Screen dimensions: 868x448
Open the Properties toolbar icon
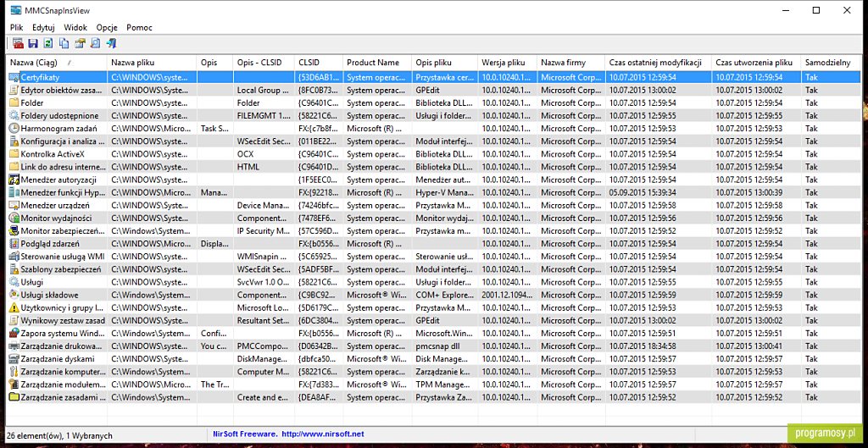coord(80,44)
